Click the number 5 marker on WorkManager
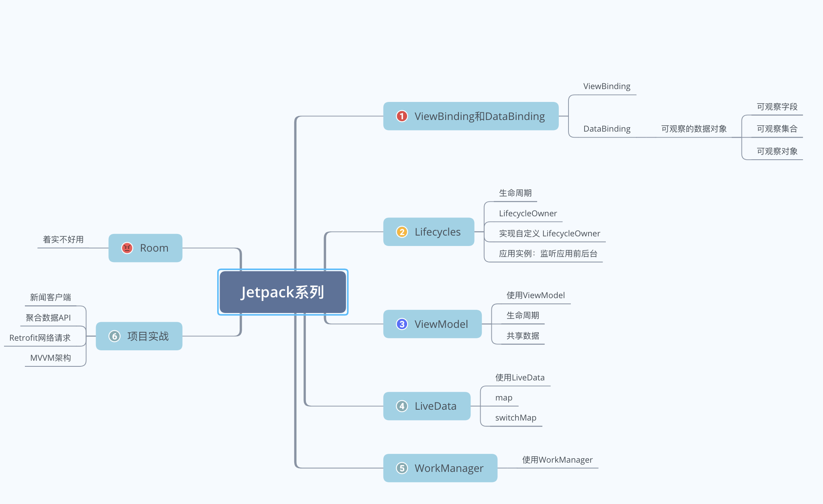 [401, 468]
